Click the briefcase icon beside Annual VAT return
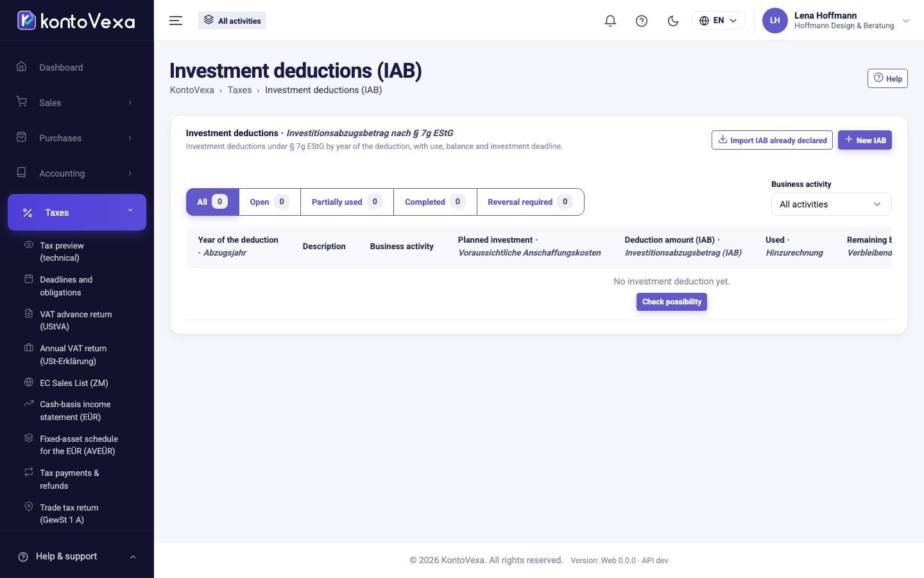 coord(29,347)
